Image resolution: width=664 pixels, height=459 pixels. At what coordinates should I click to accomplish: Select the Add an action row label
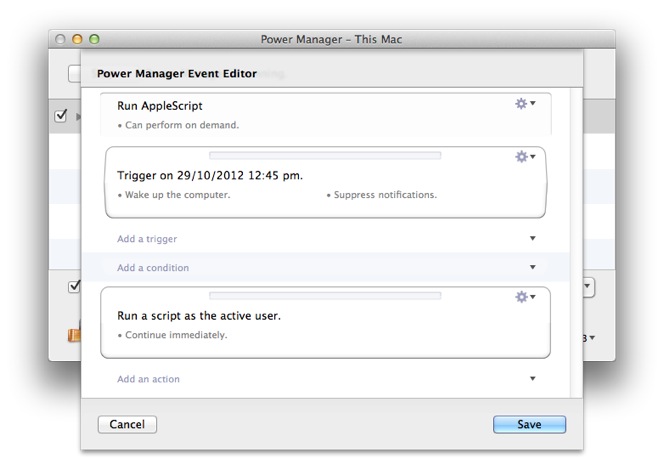[148, 379]
